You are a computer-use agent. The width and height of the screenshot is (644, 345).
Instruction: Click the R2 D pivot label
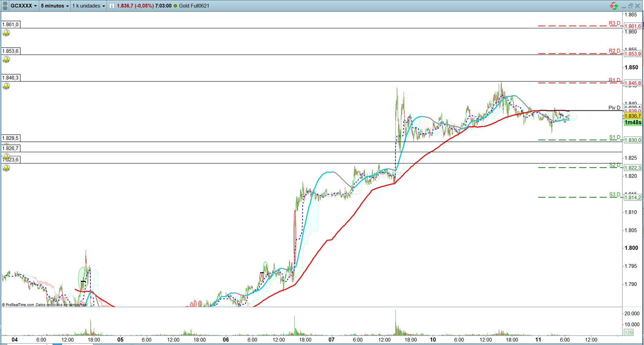(614, 51)
